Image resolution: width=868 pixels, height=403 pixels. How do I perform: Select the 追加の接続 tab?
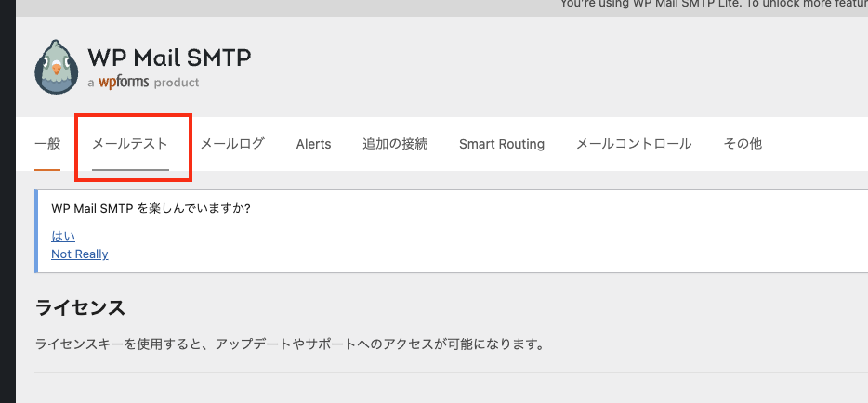tap(395, 144)
